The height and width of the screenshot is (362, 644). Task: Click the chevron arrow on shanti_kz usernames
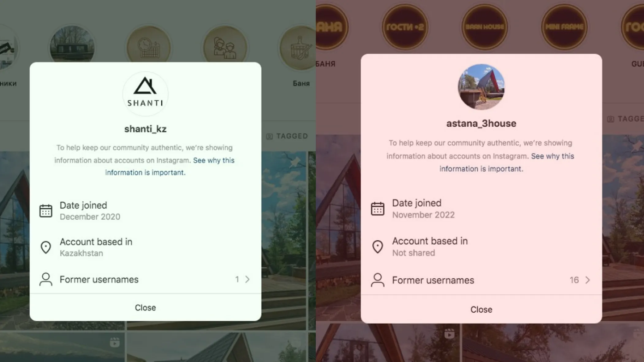click(x=247, y=279)
